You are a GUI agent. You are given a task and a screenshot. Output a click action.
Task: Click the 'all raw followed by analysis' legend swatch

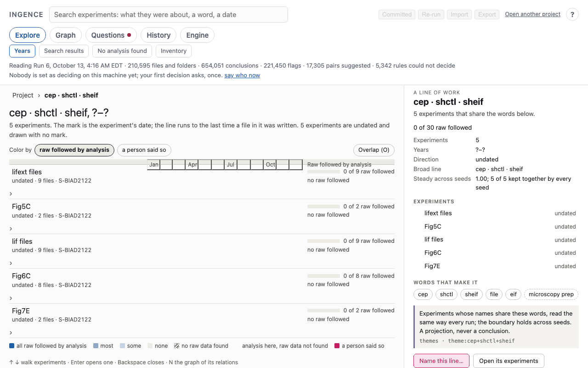pyautogui.click(x=12, y=346)
